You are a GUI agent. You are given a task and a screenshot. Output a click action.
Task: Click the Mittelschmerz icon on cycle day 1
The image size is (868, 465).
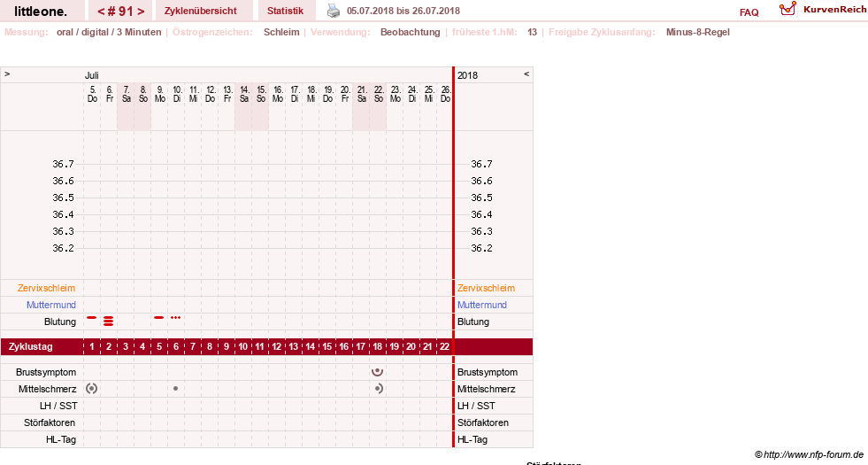92,389
